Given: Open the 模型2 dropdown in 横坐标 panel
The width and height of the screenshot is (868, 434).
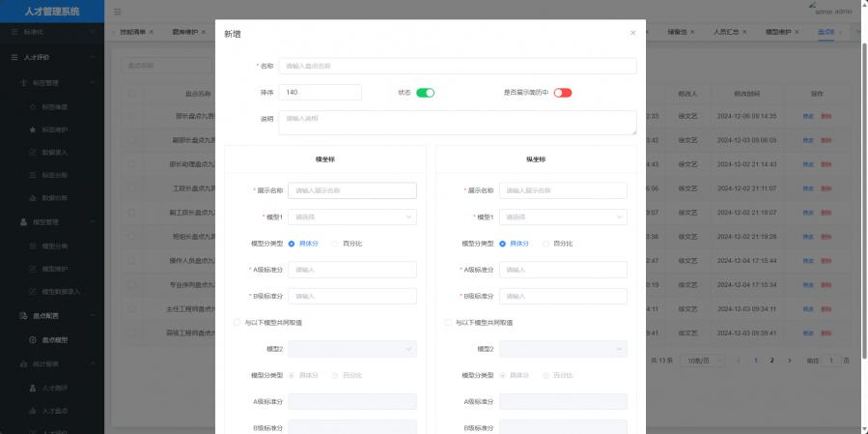Looking at the screenshot, I should click(352, 349).
